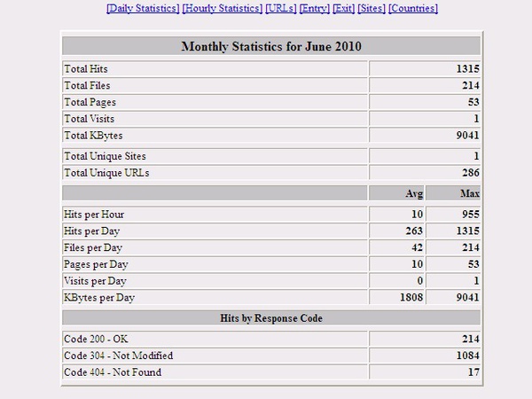Click the Pages per Day max 53

tap(473, 264)
